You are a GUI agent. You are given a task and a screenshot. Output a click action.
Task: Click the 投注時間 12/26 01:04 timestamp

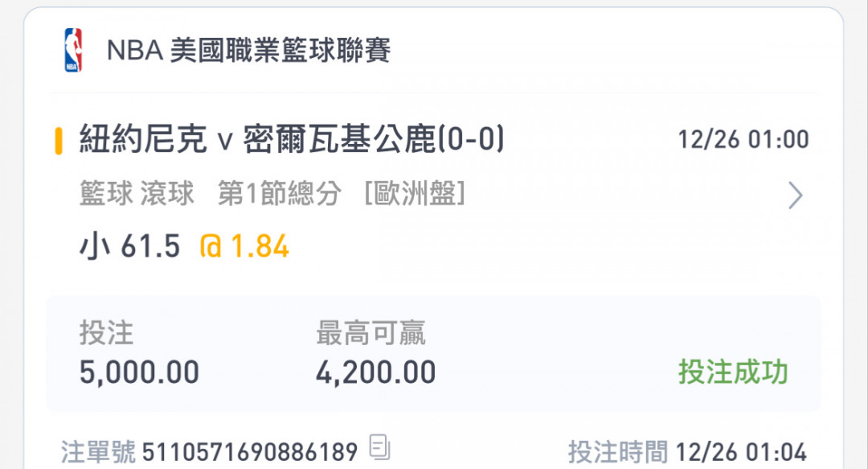[687, 452]
